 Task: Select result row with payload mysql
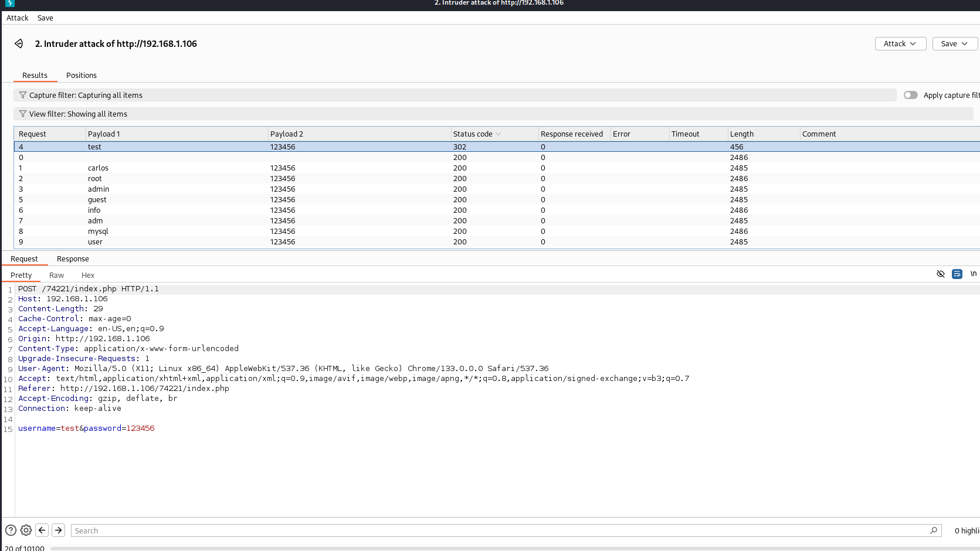[x=497, y=232]
